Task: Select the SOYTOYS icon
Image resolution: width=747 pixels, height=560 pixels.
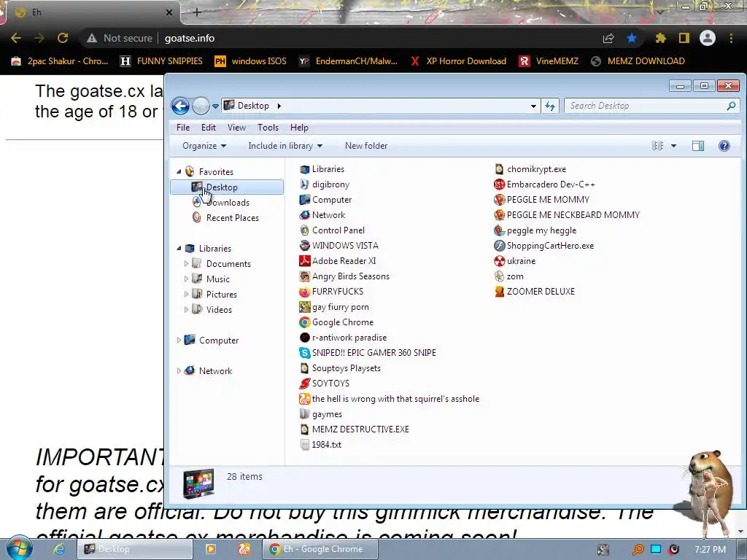Action: [304, 384]
